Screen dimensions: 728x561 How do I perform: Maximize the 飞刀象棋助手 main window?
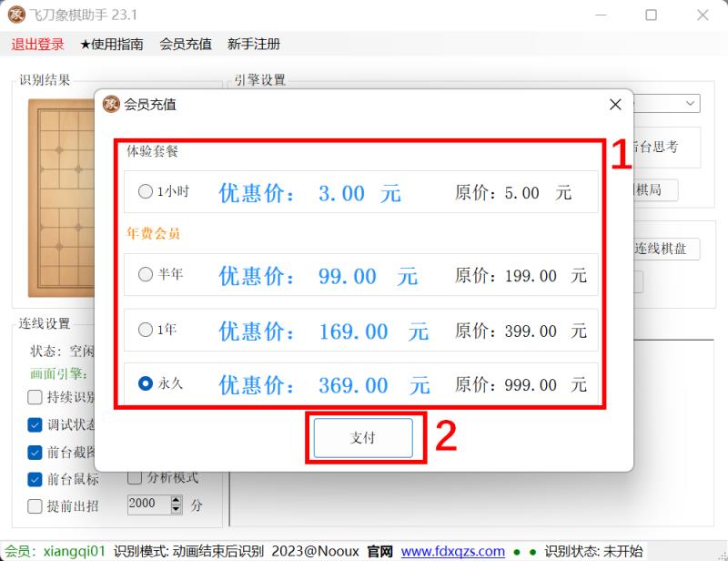tap(651, 15)
